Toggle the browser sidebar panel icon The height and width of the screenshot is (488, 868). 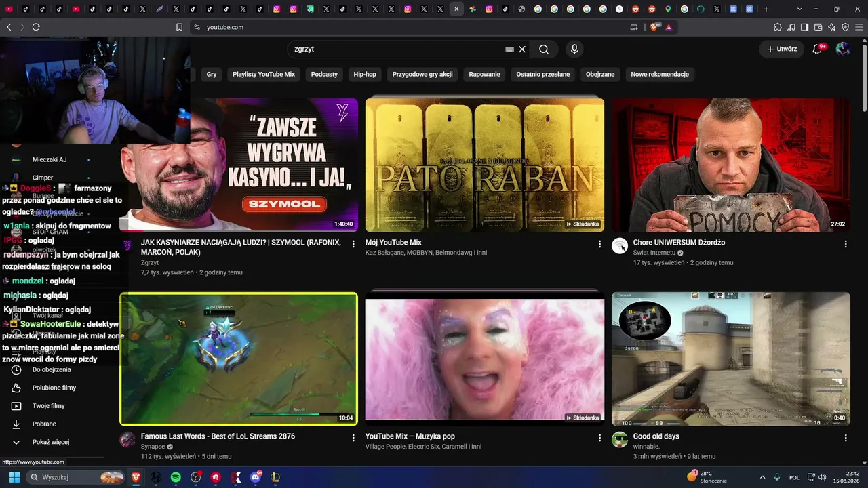(804, 27)
